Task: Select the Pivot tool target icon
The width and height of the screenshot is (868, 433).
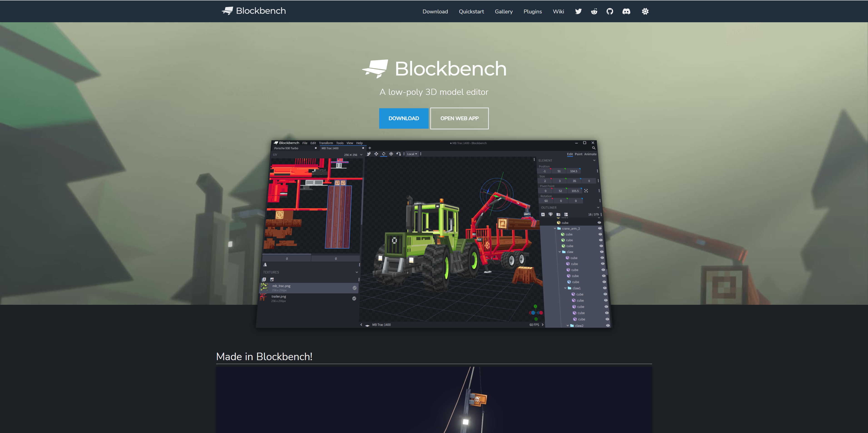Action: pyautogui.click(x=391, y=154)
